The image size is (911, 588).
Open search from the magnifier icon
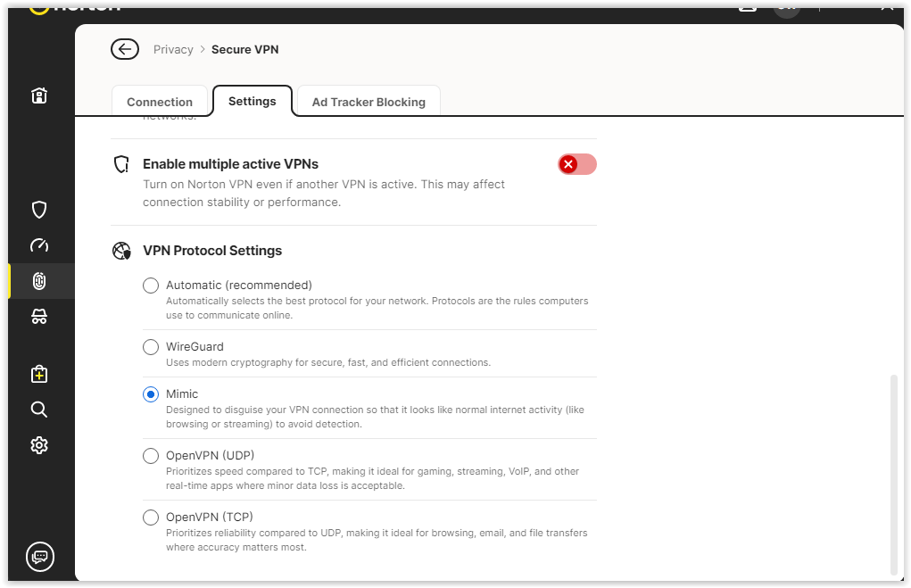(39, 410)
